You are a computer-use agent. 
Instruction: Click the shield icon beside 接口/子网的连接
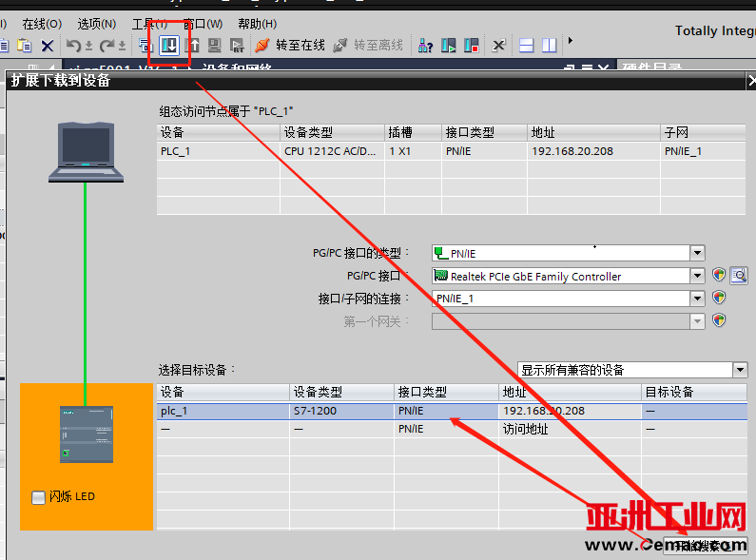click(719, 298)
